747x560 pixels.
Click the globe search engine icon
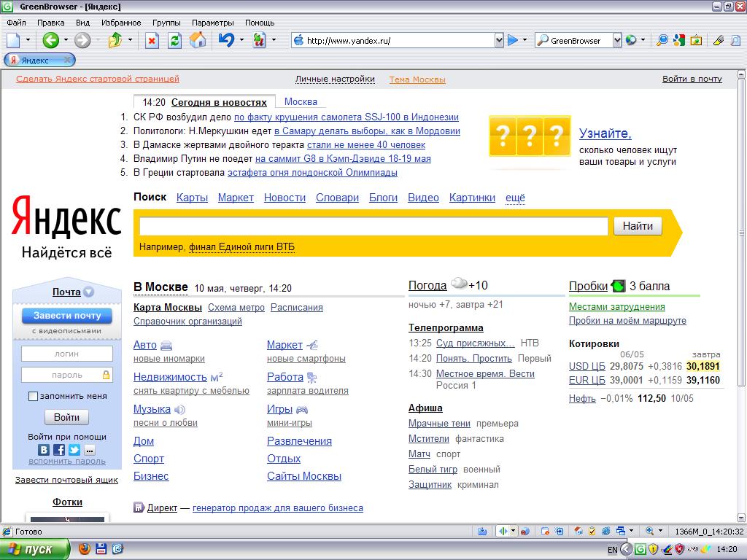pos(631,41)
